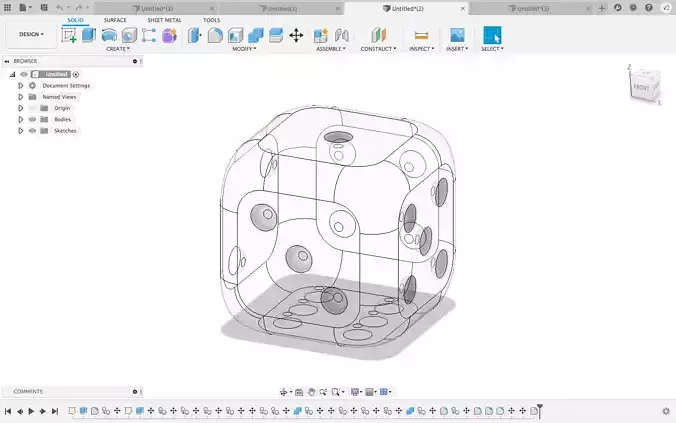The height and width of the screenshot is (423, 676).
Task: Switch to the SOLID tab
Action: (x=75, y=20)
